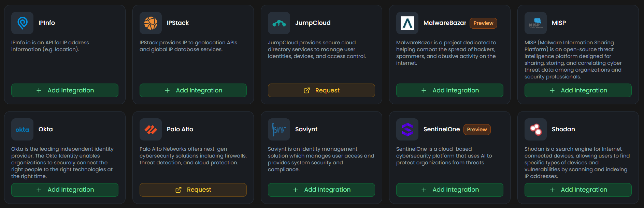Click the Saviynt logo icon
The width and height of the screenshot is (644, 208).
pos(279,129)
